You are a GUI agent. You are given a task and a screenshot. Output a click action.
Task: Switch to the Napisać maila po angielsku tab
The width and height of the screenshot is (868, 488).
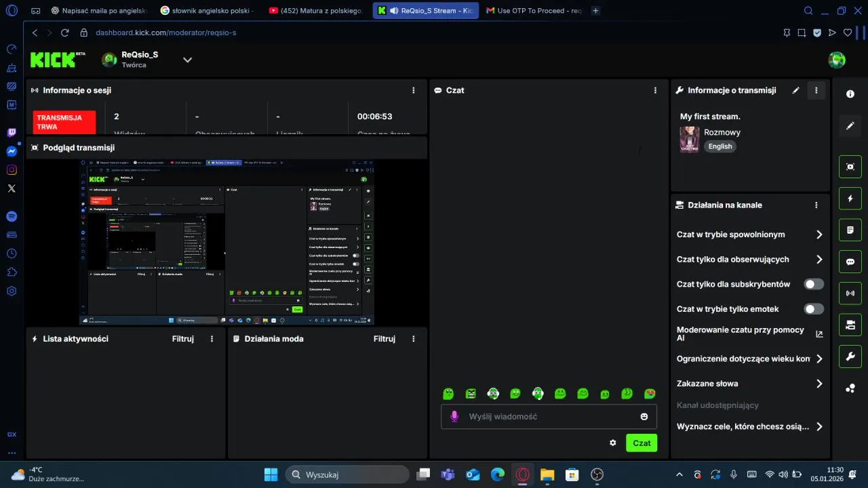click(x=99, y=10)
